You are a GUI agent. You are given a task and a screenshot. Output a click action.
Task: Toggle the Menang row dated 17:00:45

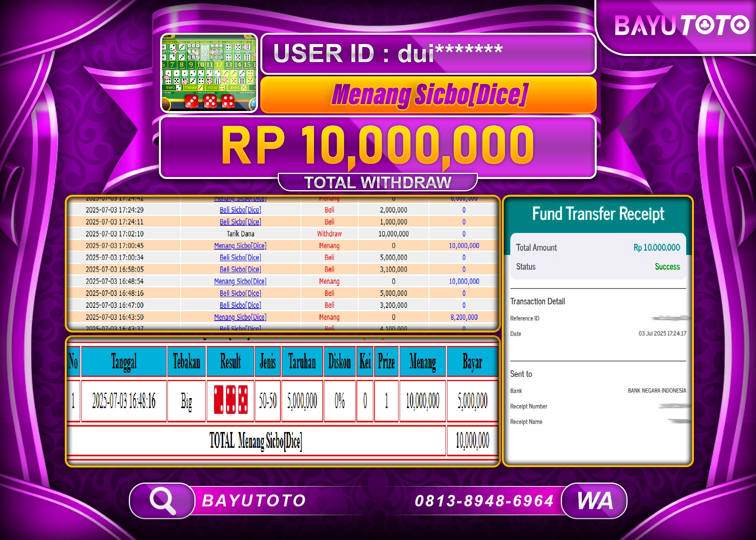pos(240,245)
